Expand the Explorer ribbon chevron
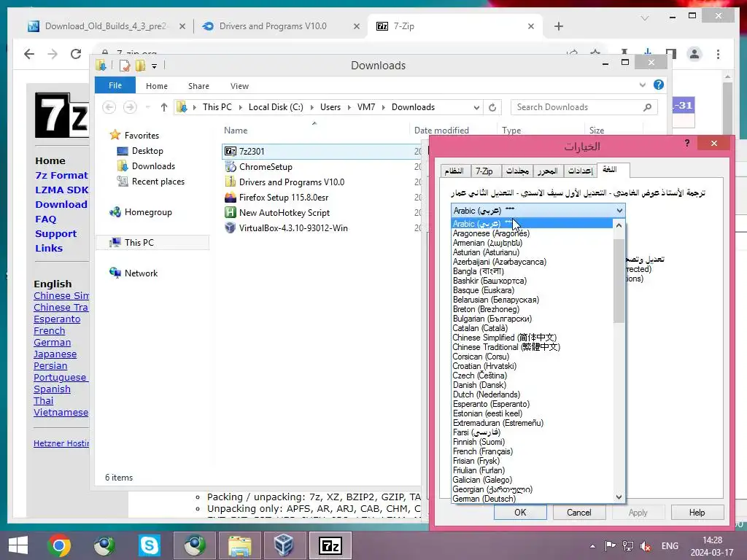This screenshot has height=560, width=747. [x=642, y=85]
